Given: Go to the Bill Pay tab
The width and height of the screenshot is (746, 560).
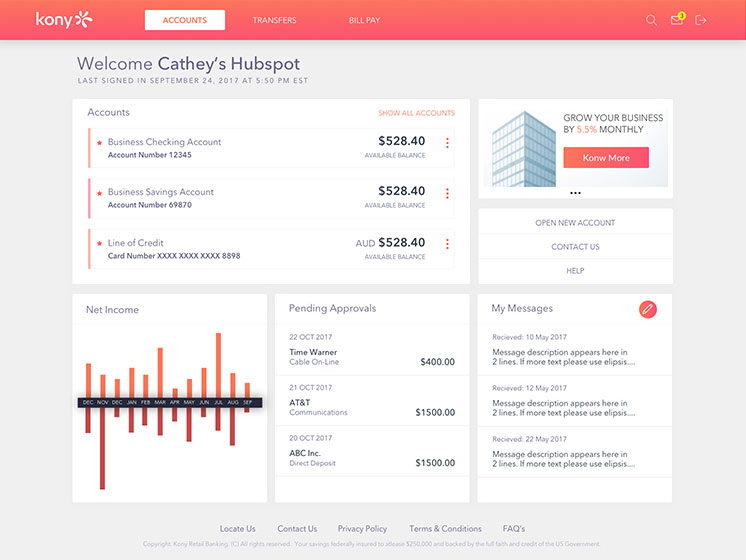Looking at the screenshot, I should click(x=364, y=20).
